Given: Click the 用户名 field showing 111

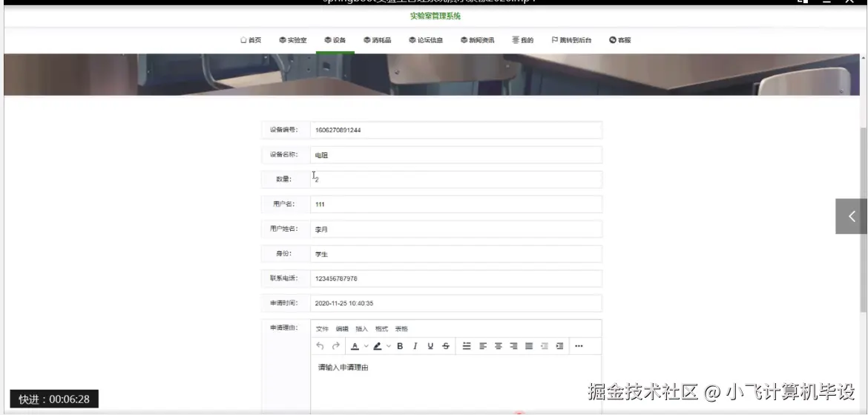Looking at the screenshot, I should tap(456, 204).
